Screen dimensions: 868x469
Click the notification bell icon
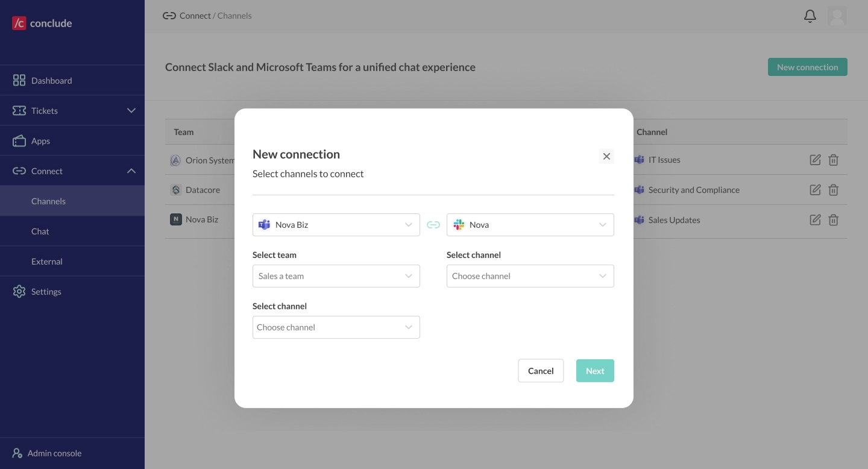(810, 16)
